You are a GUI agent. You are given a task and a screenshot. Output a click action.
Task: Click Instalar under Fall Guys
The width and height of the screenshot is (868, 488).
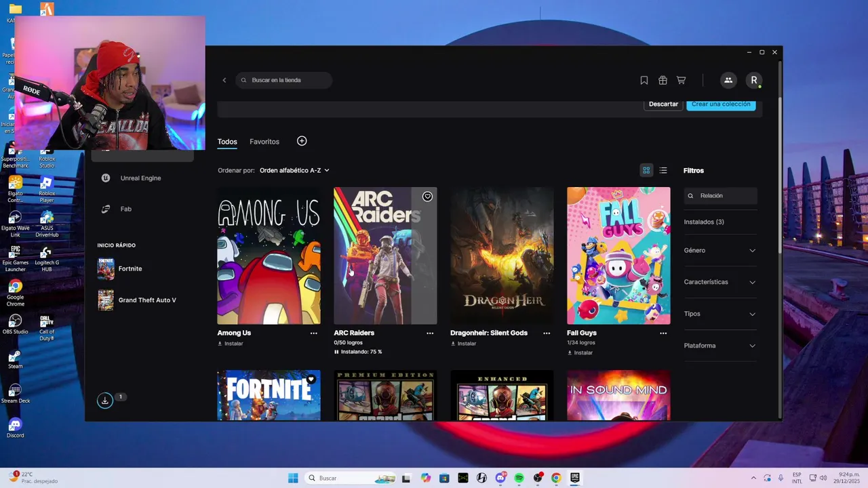[580, 352]
